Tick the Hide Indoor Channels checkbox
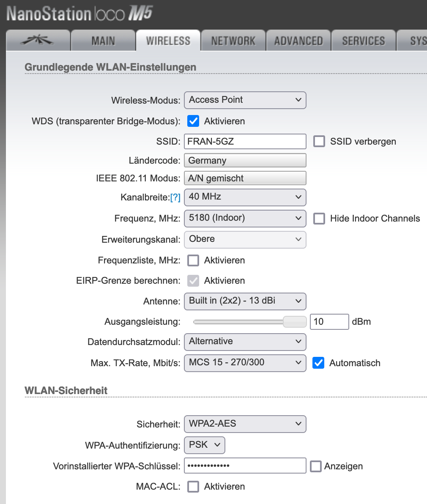Screen dimensions: 427x504 [x=319, y=218]
